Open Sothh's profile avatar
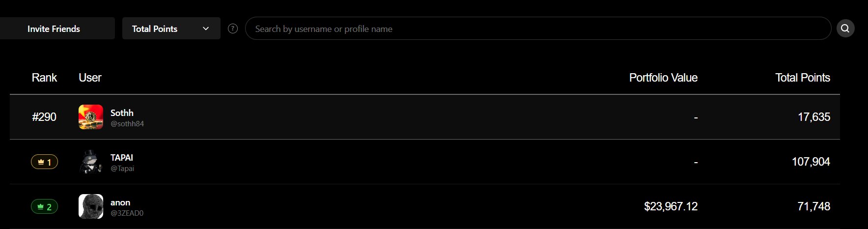Screen dimensions: 868x229 tap(91, 117)
